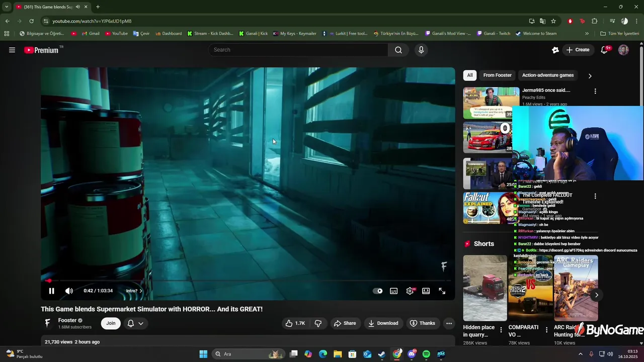Open Dashboard bookmark
The image size is (644, 362).
(168, 34)
